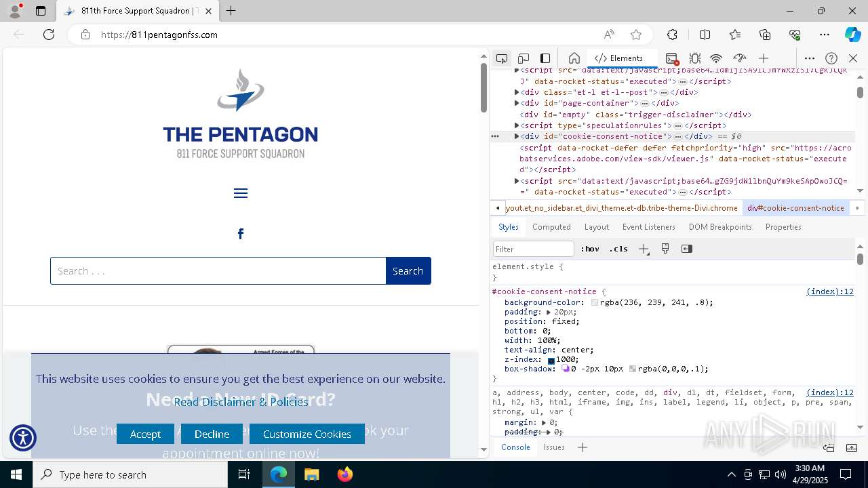
Task: Add more tools with plus icon
Action: pos(764,58)
